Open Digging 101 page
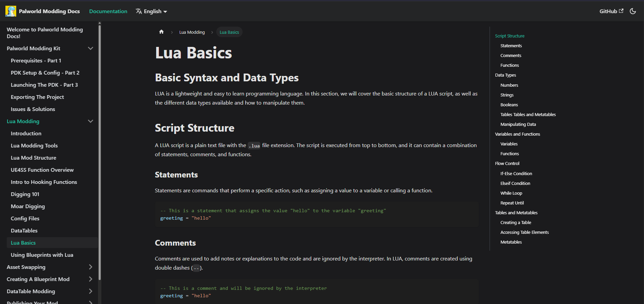Screen dimensions: 644x304 coord(25,194)
